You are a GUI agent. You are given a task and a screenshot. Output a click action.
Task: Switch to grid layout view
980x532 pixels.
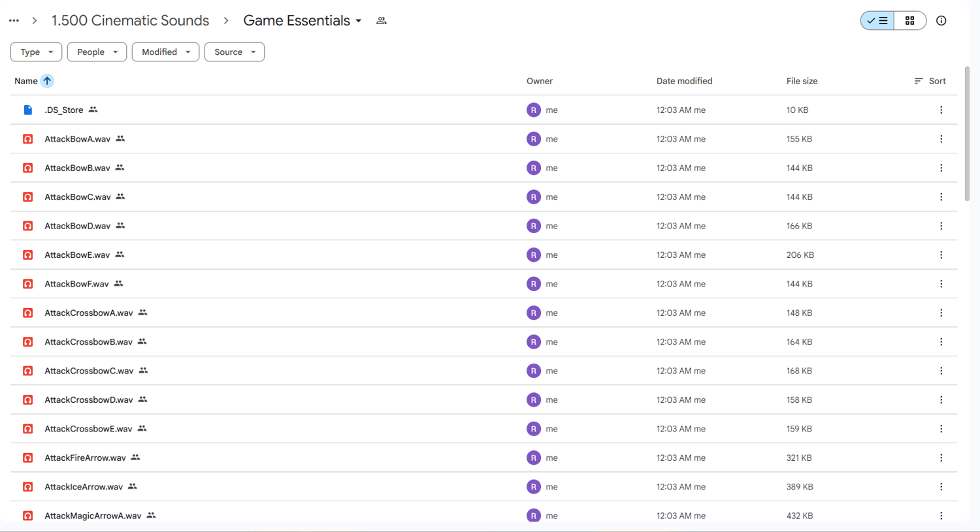coord(909,21)
